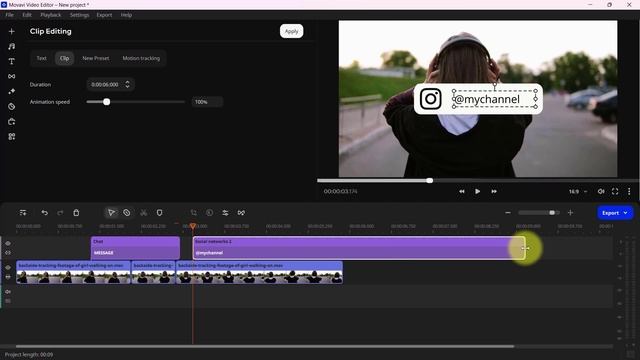Toggle the titles track link icon

click(x=8, y=253)
